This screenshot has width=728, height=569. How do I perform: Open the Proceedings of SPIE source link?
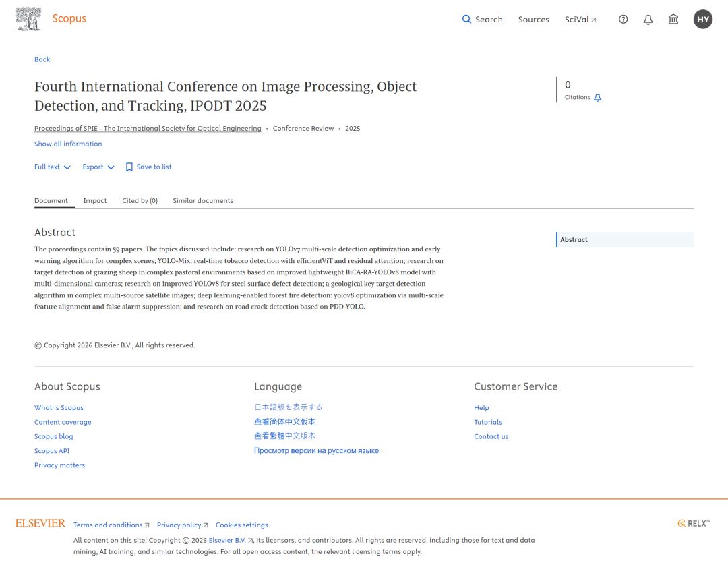pyautogui.click(x=148, y=128)
